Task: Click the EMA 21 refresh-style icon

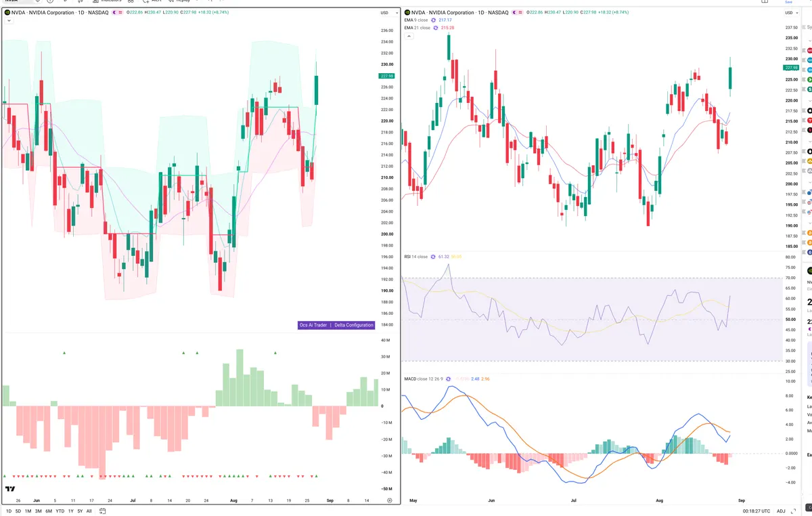Action: point(436,28)
